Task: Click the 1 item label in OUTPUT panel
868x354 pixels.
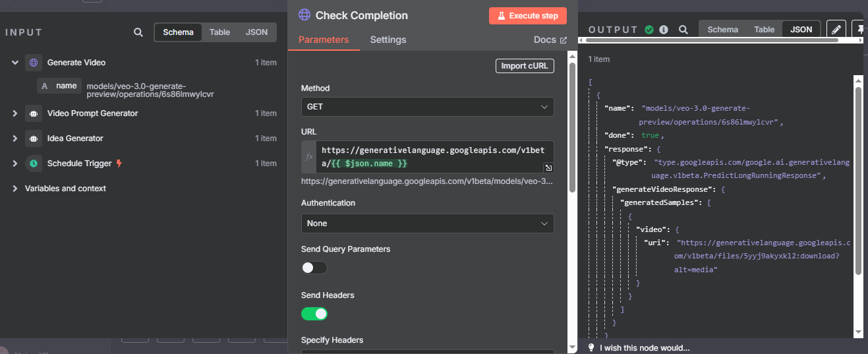Action: [x=599, y=59]
